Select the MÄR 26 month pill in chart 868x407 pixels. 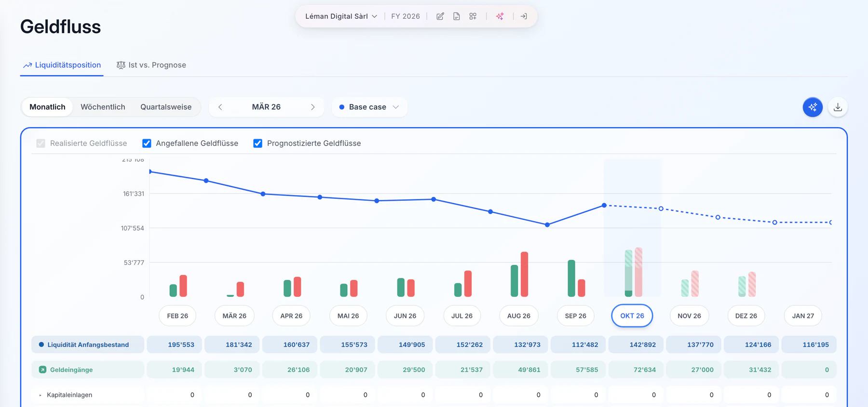(x=234, y=316)
